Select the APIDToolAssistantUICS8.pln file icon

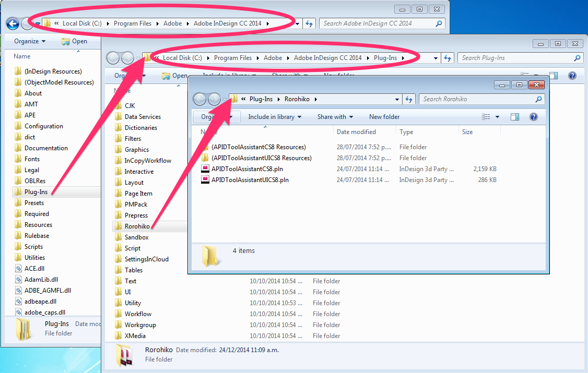tap(205, 180)
